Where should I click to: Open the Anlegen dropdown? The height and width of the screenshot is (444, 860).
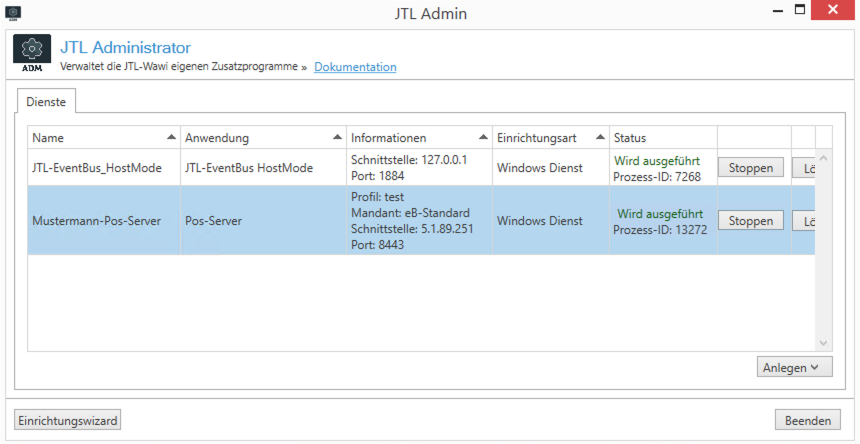coord(794,367)
